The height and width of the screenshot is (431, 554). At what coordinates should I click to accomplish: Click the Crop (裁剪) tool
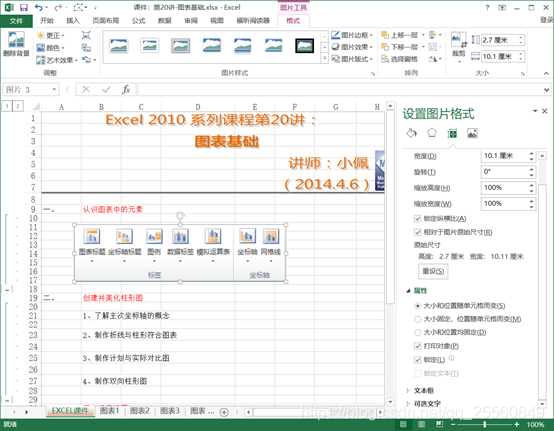click(459, 47)
